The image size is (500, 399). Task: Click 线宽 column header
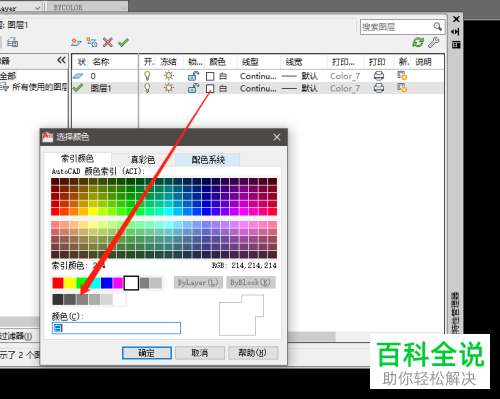(x=294, y=62)
